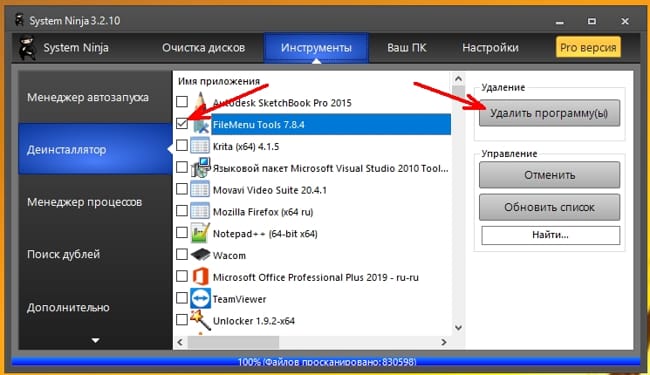Select the Mozilla Firefox (x64 ru) text
The width and height of the screenshot is (650, 375).
pyautogui.click(x=263, y=212)
